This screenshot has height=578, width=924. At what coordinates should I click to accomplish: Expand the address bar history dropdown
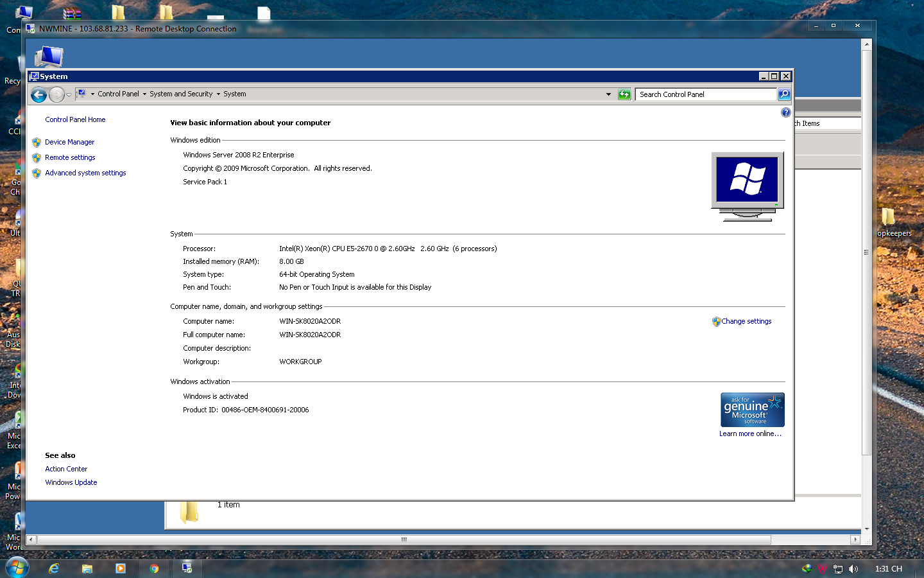coord(608,94)
